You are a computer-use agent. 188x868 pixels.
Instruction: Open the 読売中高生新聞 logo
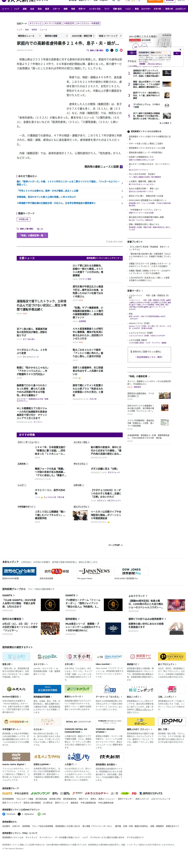click(x=57, y=571)
